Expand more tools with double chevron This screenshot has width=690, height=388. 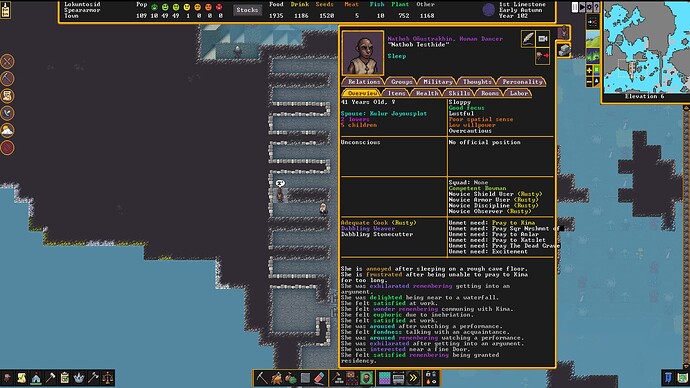(413, 378)
